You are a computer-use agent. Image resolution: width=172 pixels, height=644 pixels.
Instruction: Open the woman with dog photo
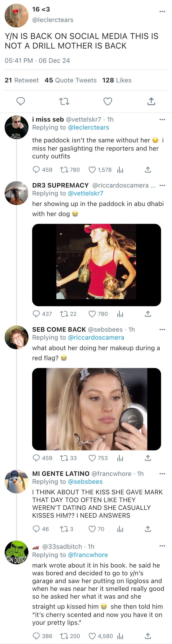96,265
